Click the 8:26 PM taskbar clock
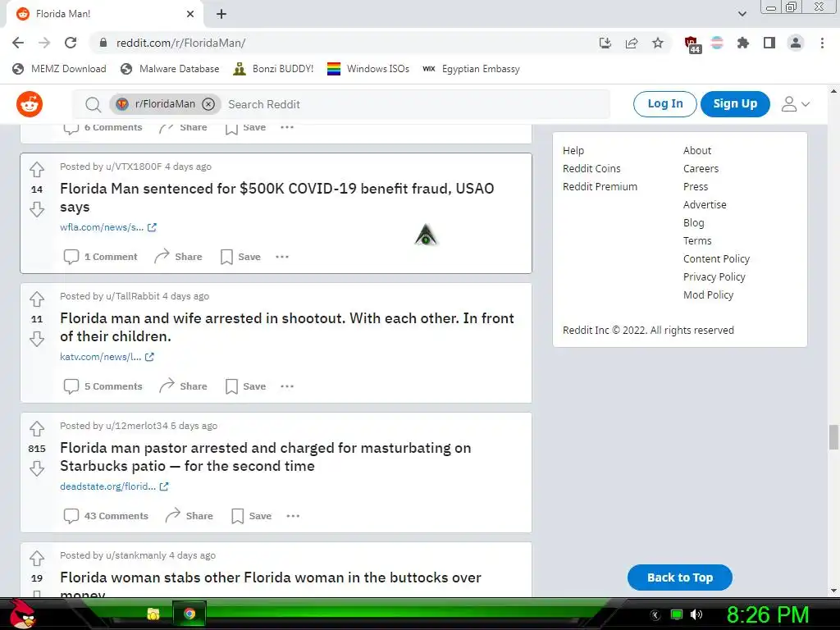840x630 pixels. coord(767,614)
